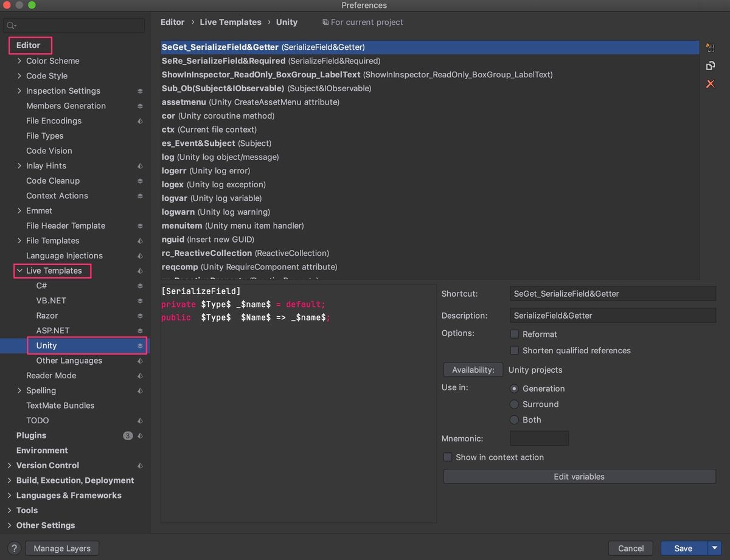Expand the Build, Execution, Deployment section
This screenshot has height=560, width=730.
(x=9, y=480)
